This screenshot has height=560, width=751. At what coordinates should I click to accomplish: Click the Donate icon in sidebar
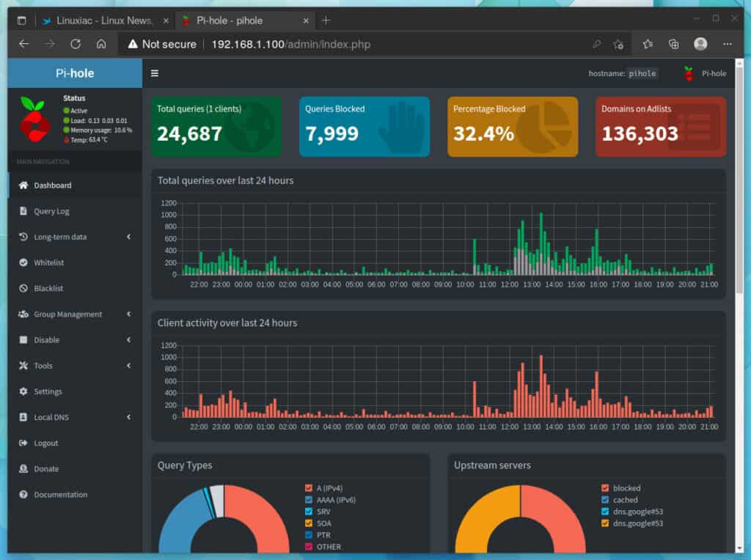pos(23,469)
